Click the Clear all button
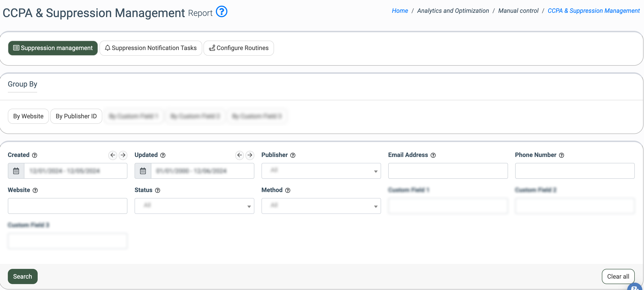This screenshot has height=290, width=644. click(x=618, y=276)
